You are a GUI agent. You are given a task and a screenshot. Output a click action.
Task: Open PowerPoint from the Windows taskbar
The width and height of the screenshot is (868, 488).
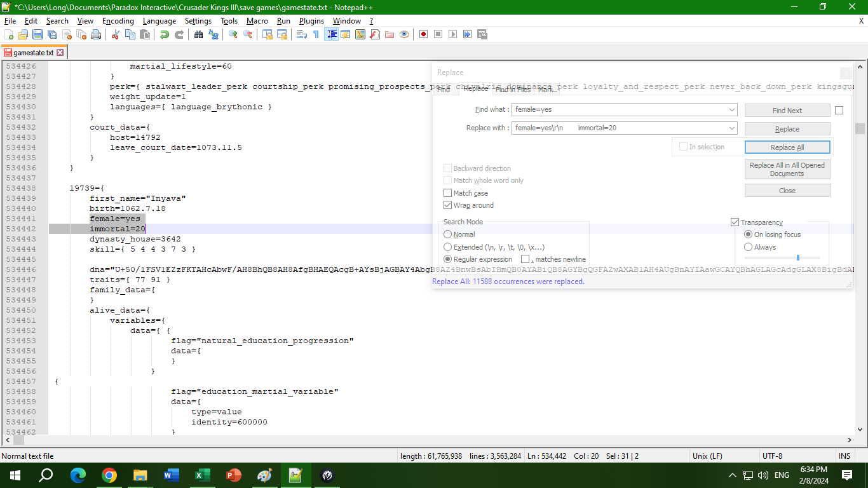click(234, 475)
